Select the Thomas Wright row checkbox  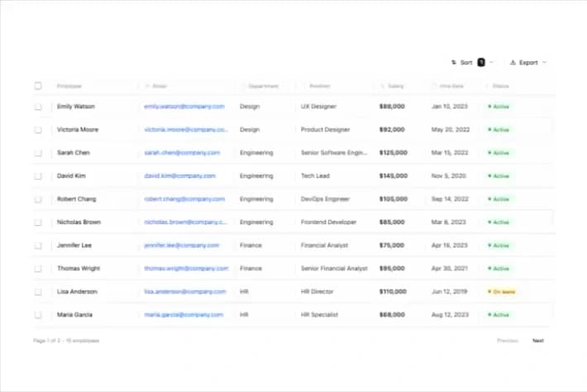(x=38, y=269)
